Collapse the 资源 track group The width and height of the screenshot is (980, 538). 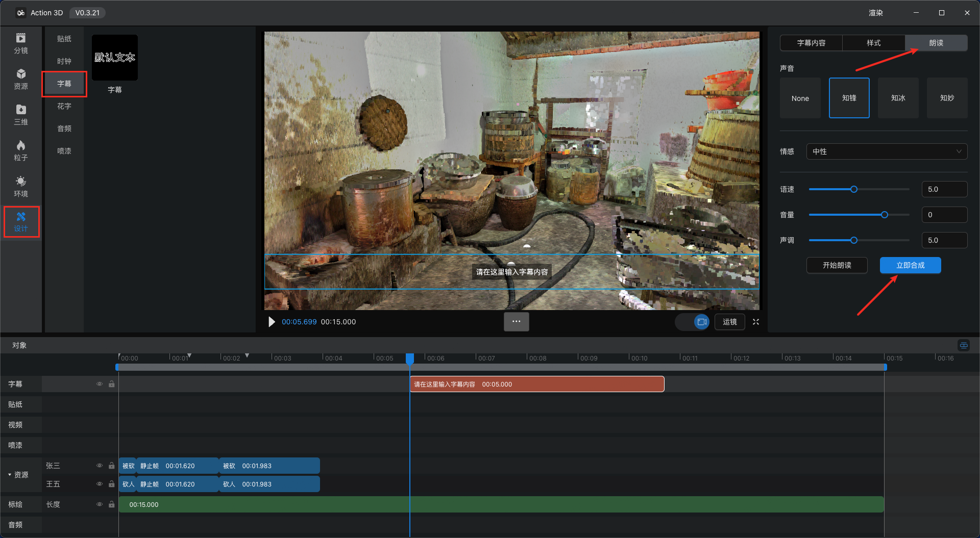pyautogui.click(x=10, y=475)
